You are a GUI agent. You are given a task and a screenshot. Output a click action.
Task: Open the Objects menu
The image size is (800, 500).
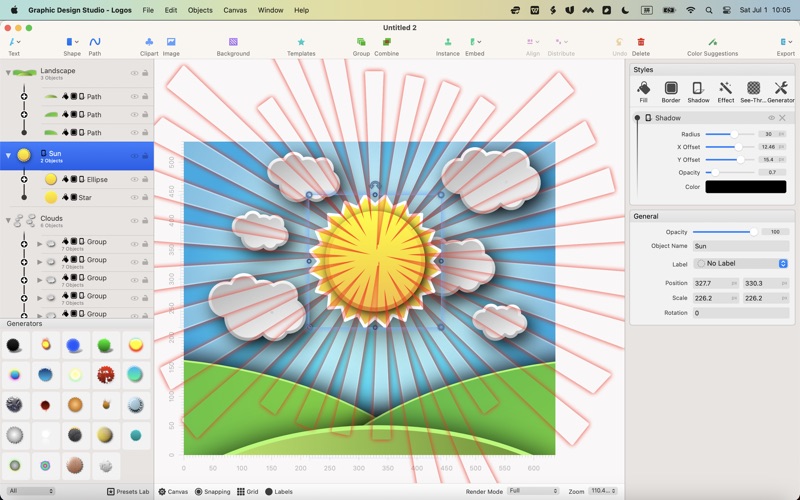[200, 10]
